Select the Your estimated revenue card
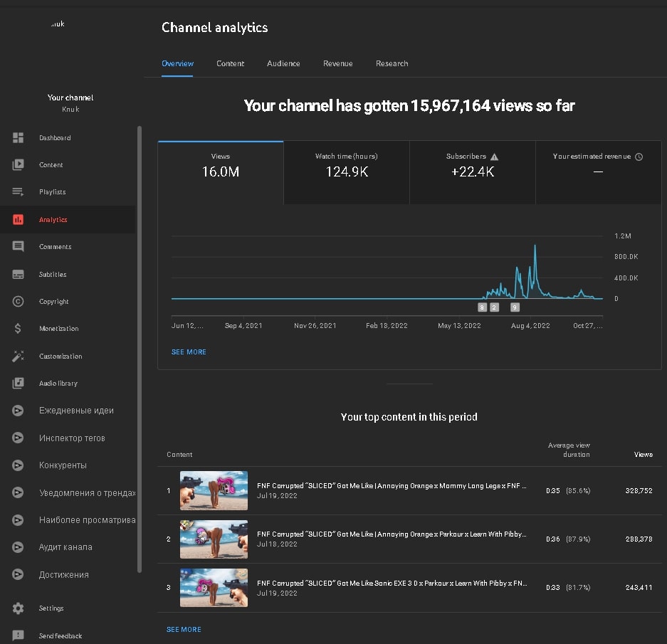Image resolution: width=667 pixels, height=644 pixels. pyautogui.click(x=598, y=173)
